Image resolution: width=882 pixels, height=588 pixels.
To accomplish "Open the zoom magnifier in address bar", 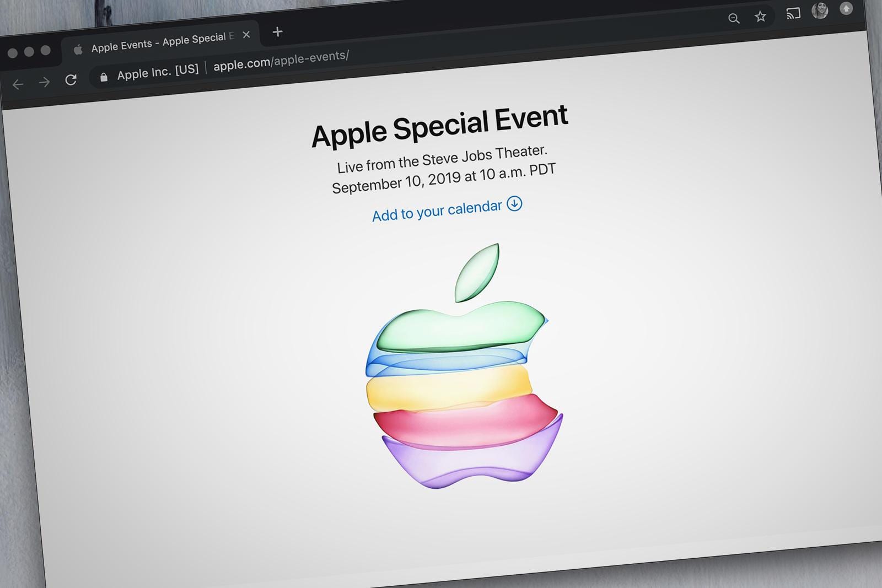I will coord(734,18).
